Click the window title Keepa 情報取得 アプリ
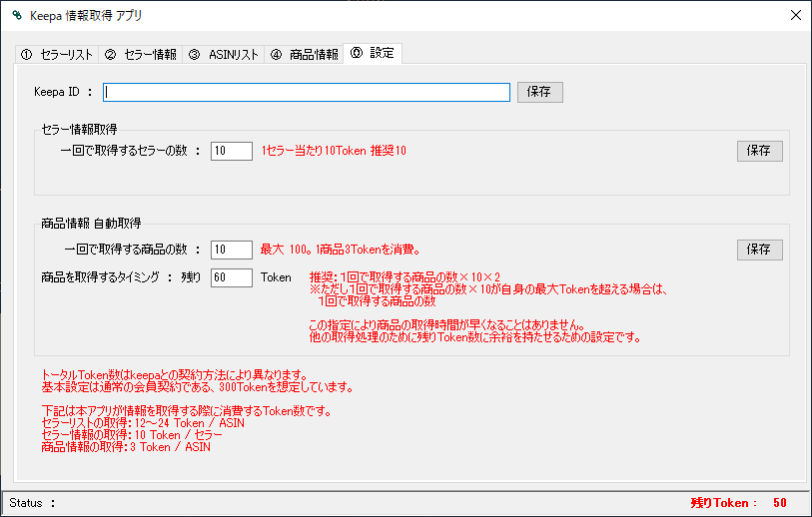The height and width of the screenshot is (517, 812). pyautogui.click(x=86, y=16)
